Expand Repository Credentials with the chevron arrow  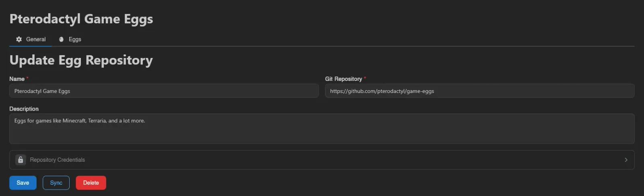click(x=626, y=160)
